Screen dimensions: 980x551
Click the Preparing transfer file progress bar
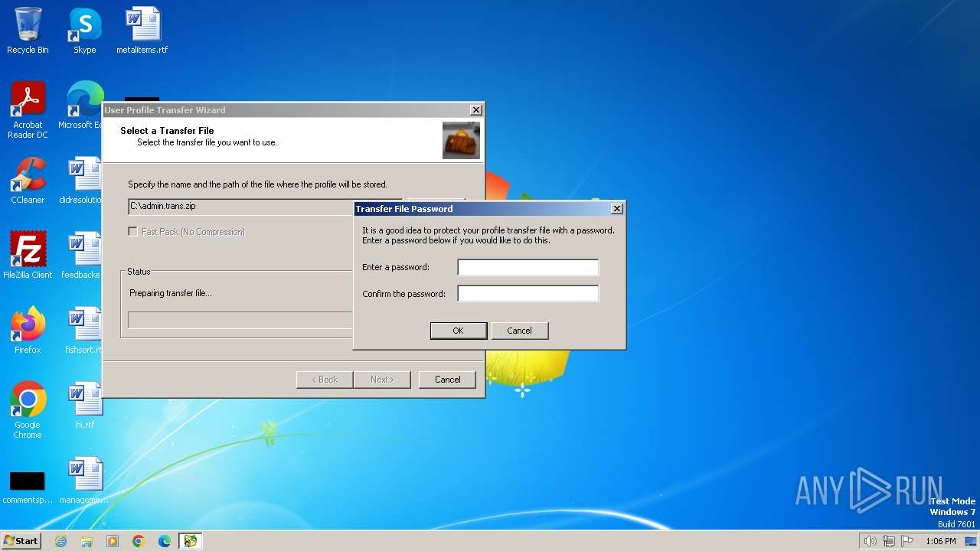[240, 320]
